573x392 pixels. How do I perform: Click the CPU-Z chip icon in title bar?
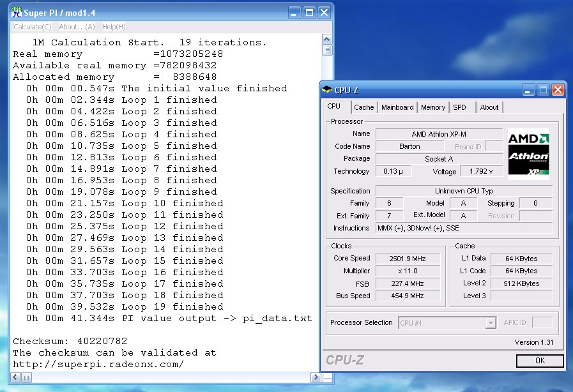coord(326,89)
